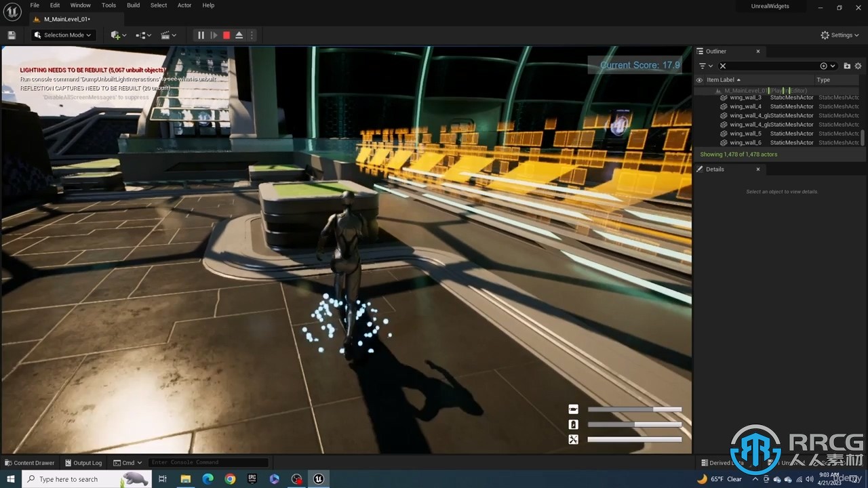Create a new folder in Outliner

coord(847,66)
